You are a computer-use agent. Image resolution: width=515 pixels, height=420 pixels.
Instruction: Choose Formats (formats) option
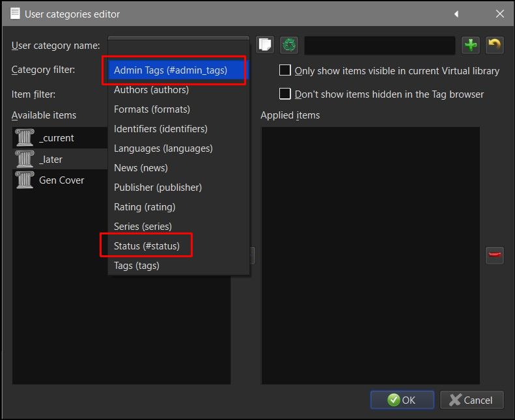click(x=178, y=109)
